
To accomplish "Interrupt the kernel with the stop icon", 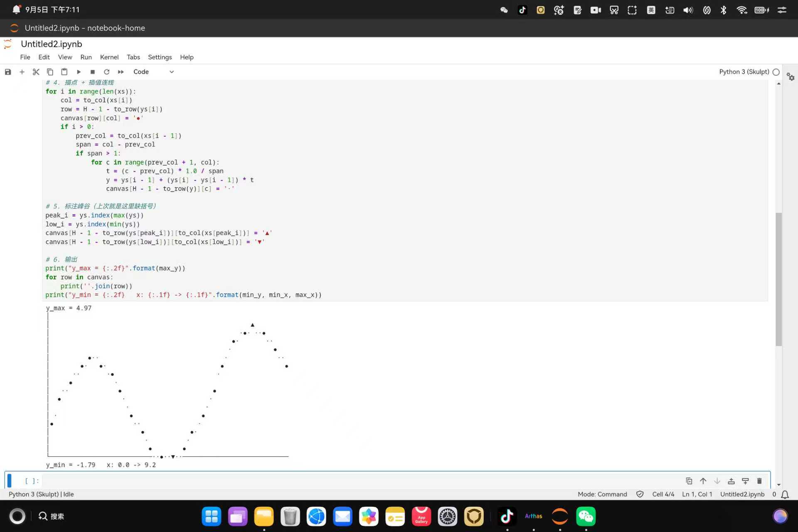I will click(93, 72).
